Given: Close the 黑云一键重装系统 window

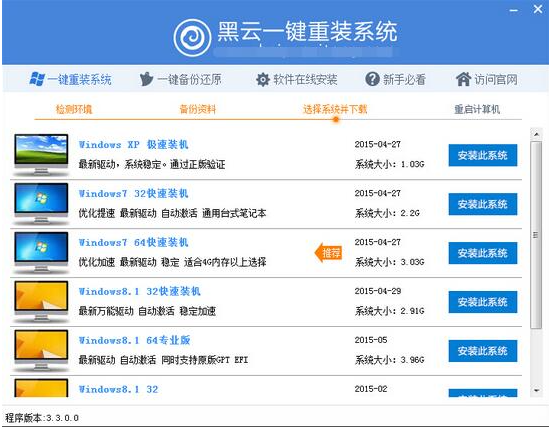Looking at the screenshot, I should (x=537, y=9).
